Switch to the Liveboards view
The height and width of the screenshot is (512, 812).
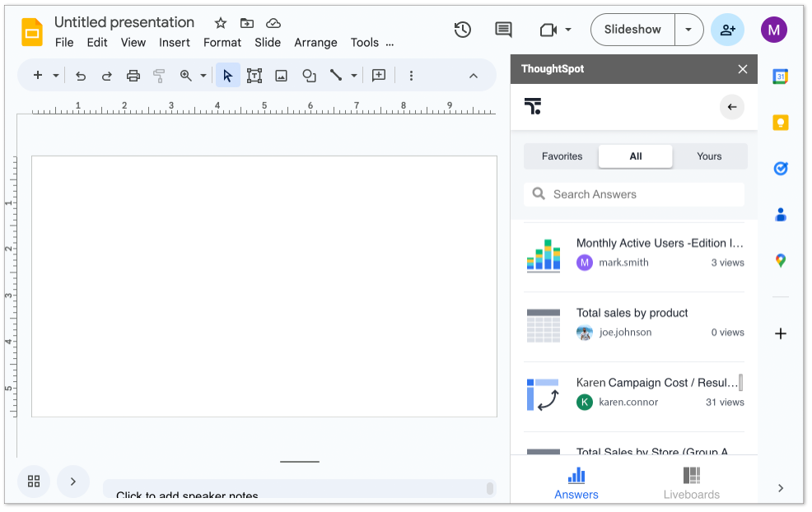coord(692,482)
